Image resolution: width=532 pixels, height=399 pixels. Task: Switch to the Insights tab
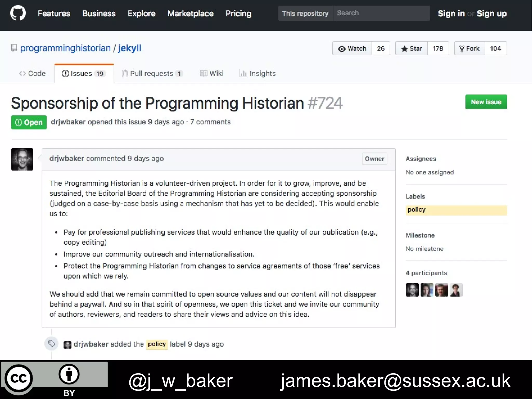258,74
